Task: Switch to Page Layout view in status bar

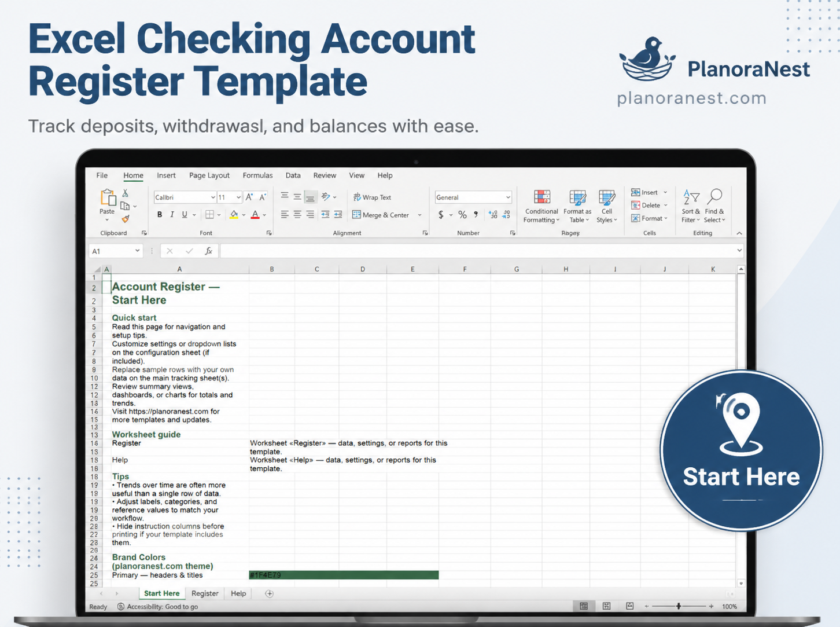Action: coord(606,606)
